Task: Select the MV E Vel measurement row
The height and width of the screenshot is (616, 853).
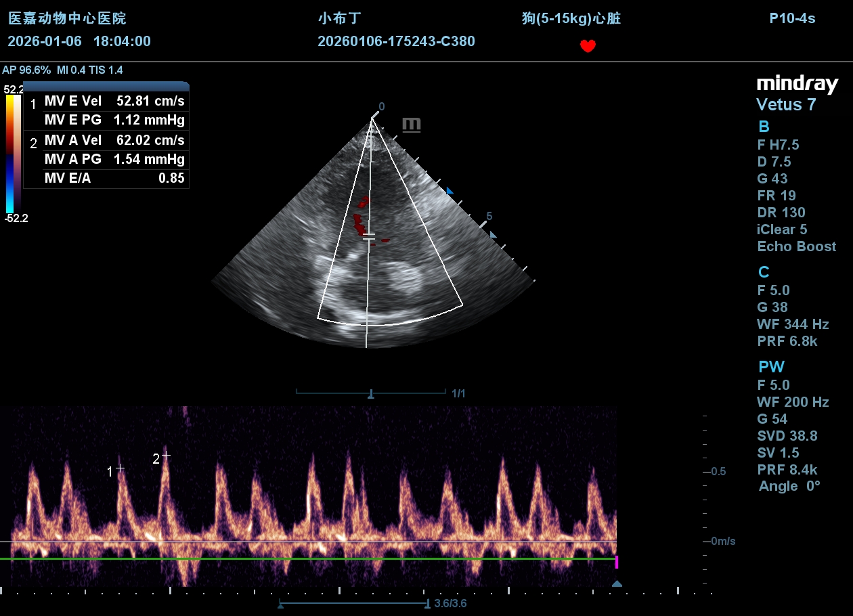Action: click(106, 102)
